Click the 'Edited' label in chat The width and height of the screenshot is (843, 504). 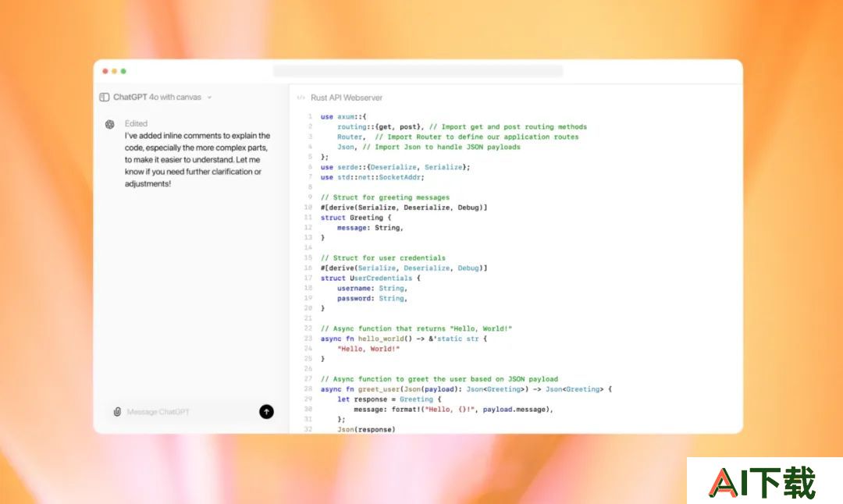pos(136,123)
